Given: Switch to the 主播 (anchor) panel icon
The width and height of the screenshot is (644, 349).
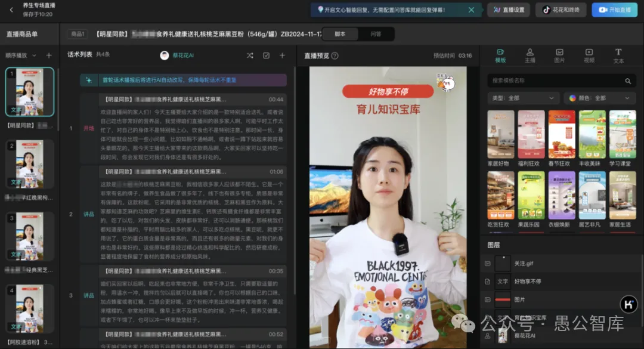Looking at the screenshot, I should pyautogui.click(x=530, y=57).
